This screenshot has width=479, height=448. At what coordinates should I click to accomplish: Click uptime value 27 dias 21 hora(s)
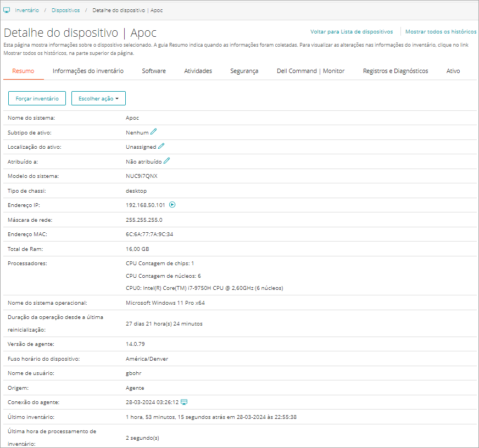(x=164, y=324)
